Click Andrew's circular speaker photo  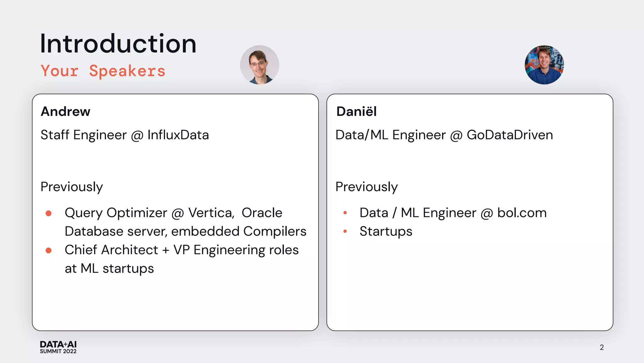point(259,65)
